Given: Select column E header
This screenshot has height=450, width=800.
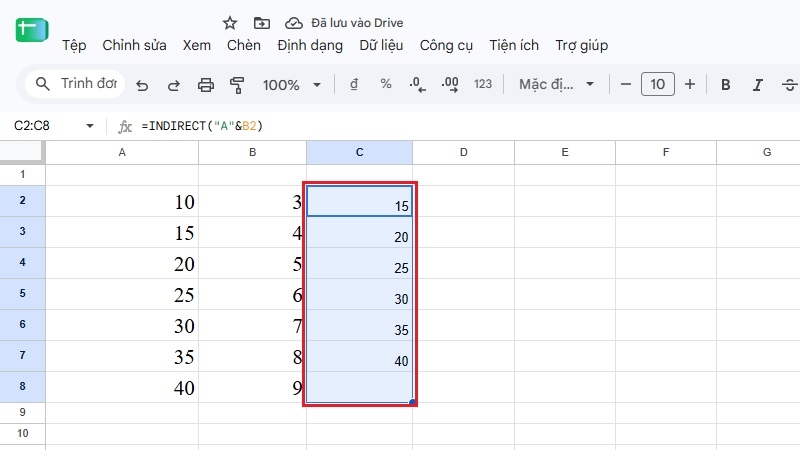Looking at the screenshot, I should tap(565, 153).
